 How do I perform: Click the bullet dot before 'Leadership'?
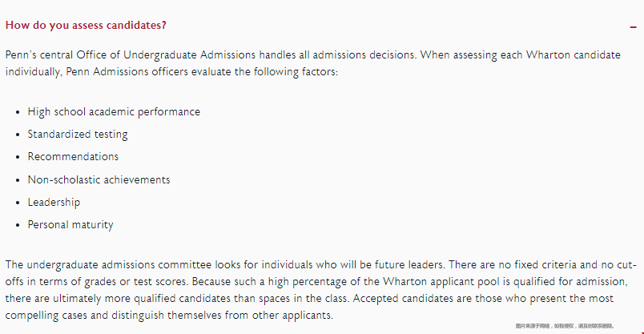18,203
